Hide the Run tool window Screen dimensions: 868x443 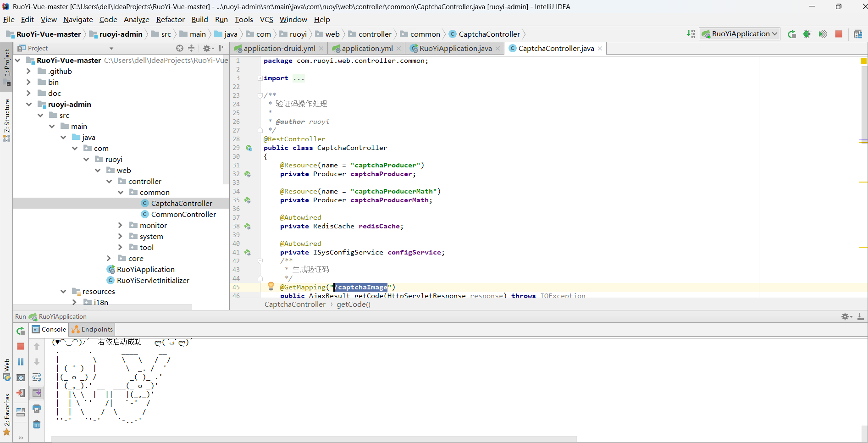861,317
